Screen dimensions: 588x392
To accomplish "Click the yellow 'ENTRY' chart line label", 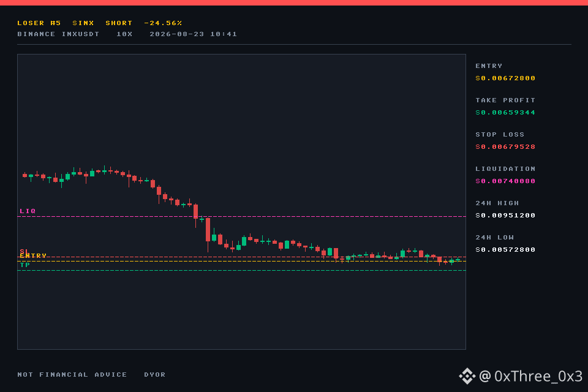I will click(33, 256).
